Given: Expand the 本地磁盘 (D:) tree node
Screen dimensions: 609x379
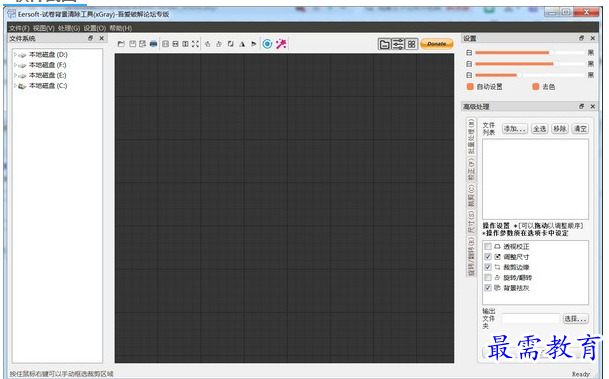Looking at the screenshot, I should [x=15, y=55].
